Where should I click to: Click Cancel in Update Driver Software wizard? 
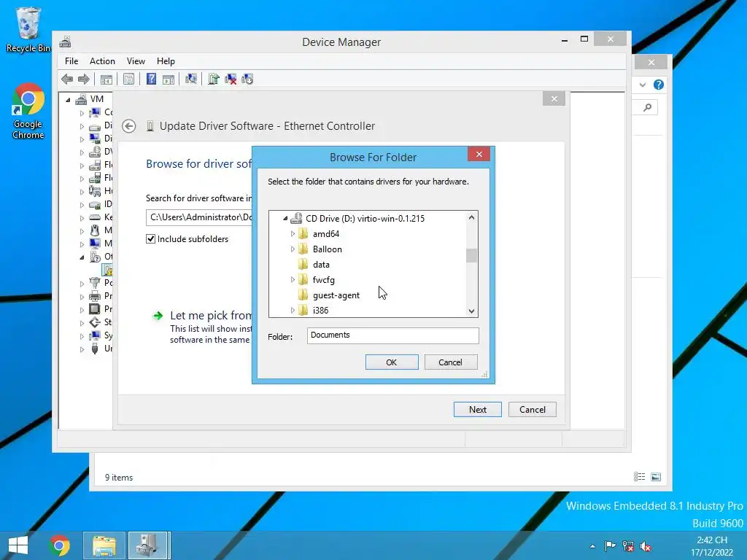click(x=532, y=410)
